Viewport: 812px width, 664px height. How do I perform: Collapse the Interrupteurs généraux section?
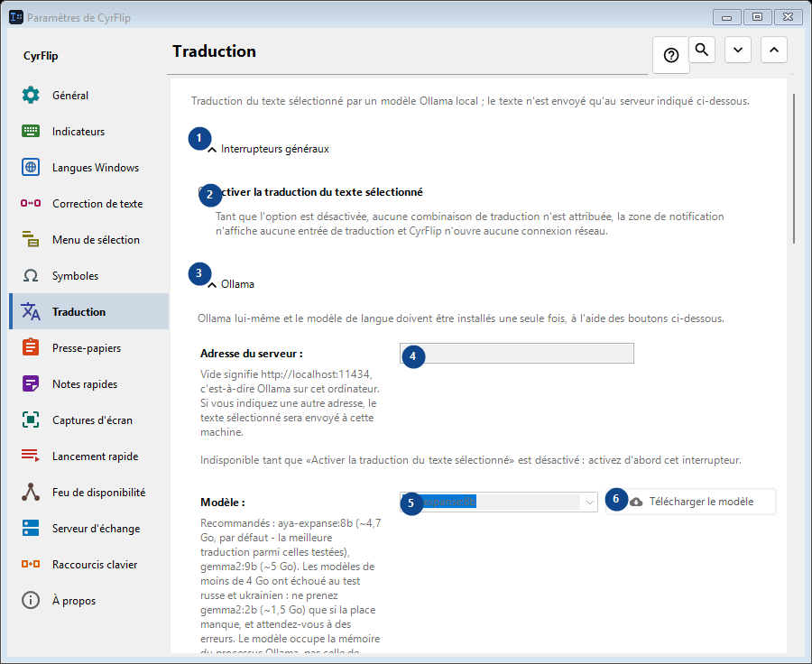[x=269, y=149]
